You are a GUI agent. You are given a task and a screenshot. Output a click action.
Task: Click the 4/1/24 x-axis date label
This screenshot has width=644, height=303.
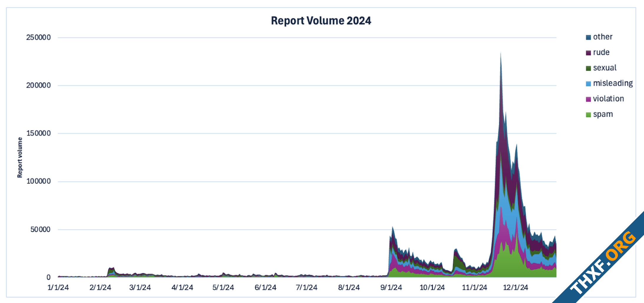(182, 287)
